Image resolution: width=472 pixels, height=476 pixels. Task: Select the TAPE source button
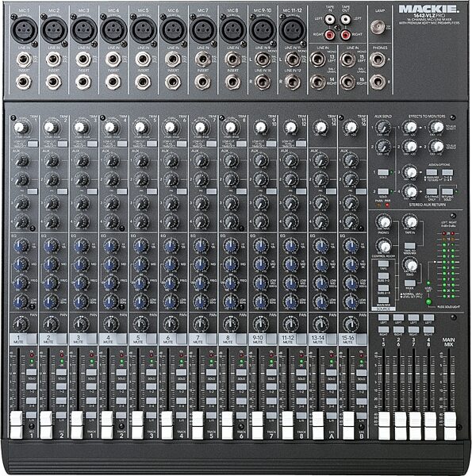(383, 263)
